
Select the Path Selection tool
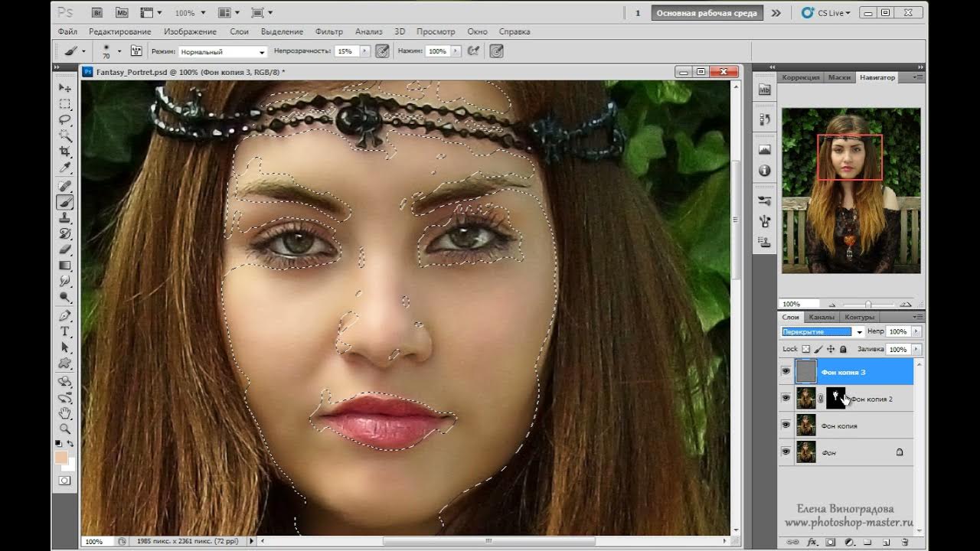click(65, 347)
